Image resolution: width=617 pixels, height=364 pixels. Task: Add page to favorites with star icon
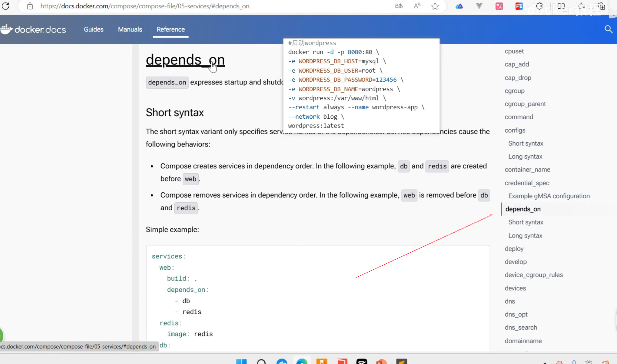click(435, 6)
